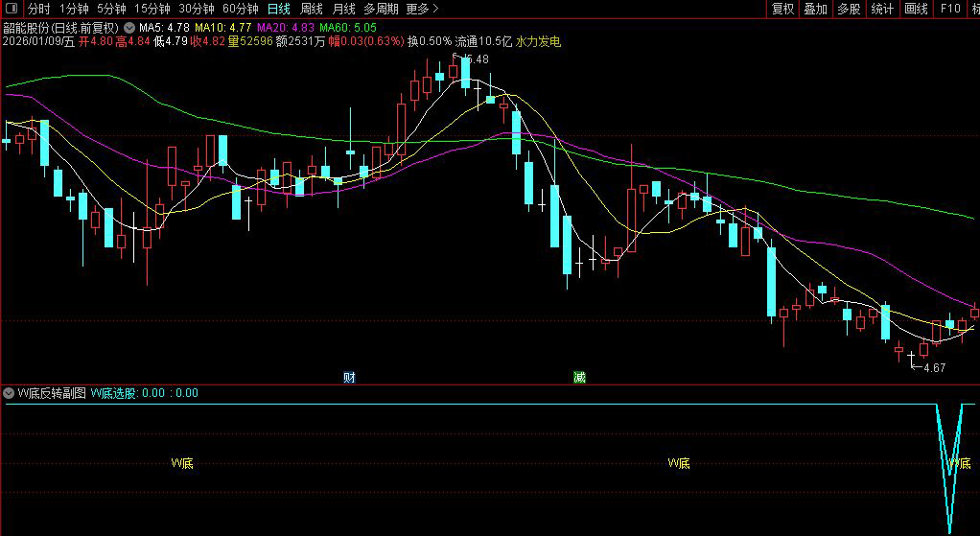
Task: Click the 减 shareholder reduction marker
Action: (x=580, y=378)
